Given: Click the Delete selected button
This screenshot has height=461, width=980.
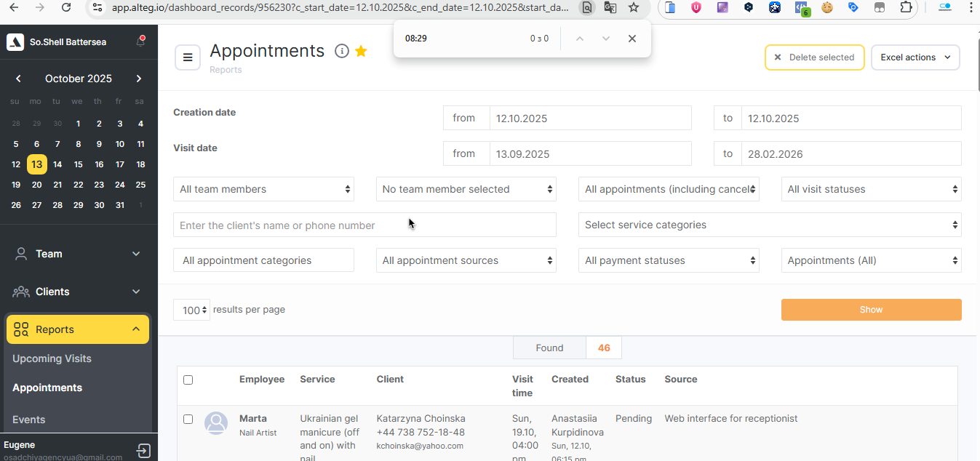Looking at the screenshot, I should (814, 57).
